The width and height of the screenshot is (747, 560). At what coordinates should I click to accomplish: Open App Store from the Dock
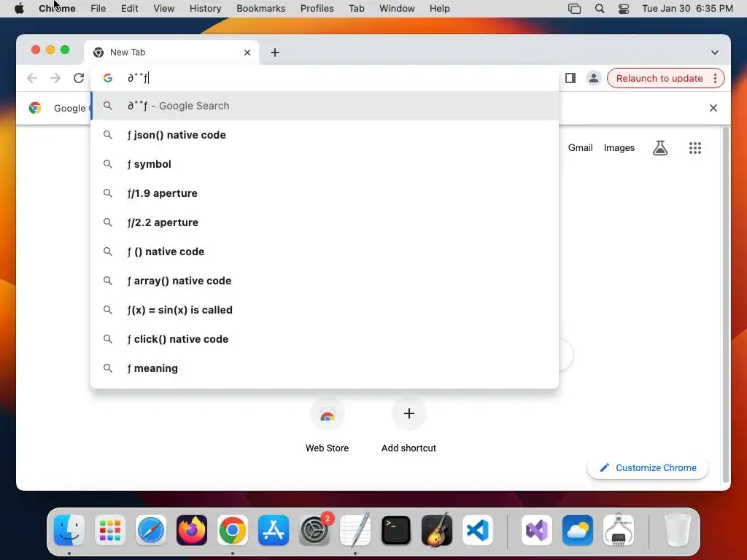coord(274,530)
